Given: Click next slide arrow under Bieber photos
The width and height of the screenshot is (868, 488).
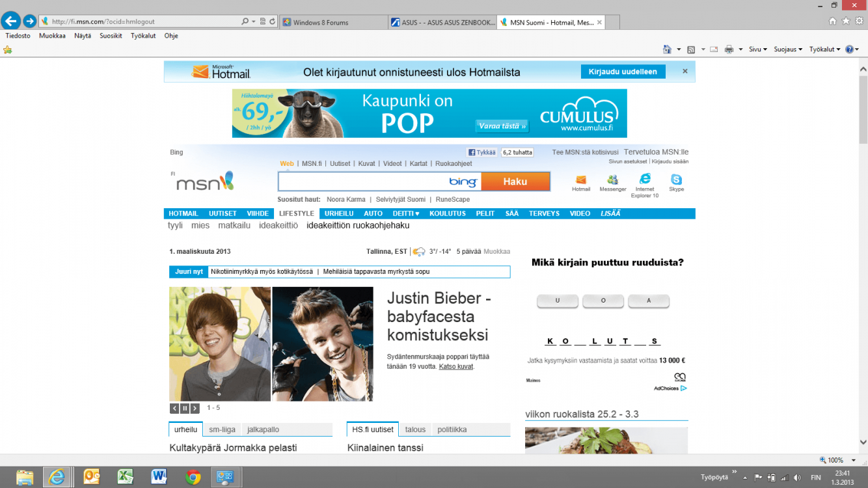Looking at the screenshot, I should click(195, 409).
